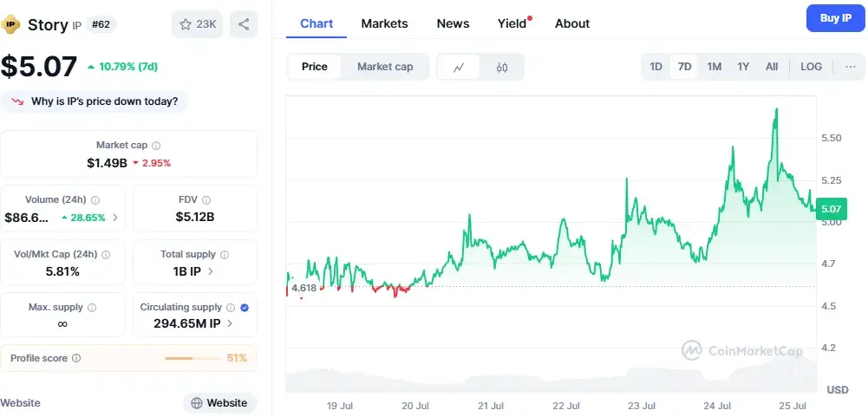
Task: Open the Markets tab
Action: coord(384,23)
